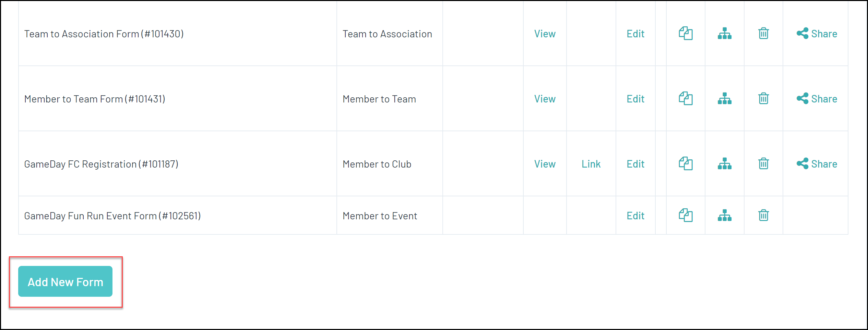Edit the Member to Team Form
This screenshot has height=330, width=868.
pyautogui.click(x=635, y=99)
